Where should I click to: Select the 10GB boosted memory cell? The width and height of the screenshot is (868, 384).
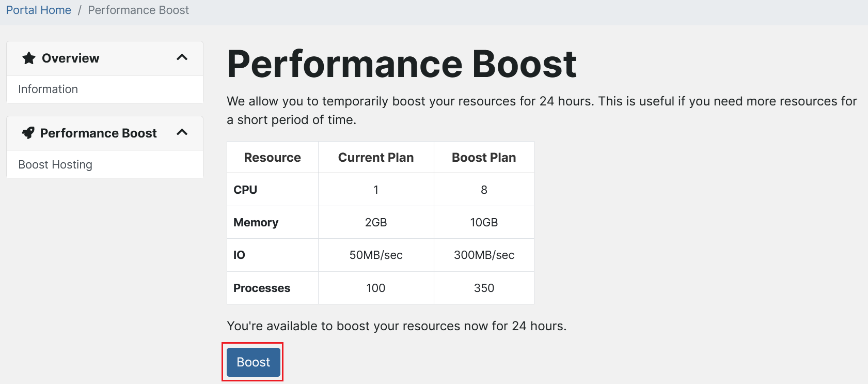tap(483, 222)
